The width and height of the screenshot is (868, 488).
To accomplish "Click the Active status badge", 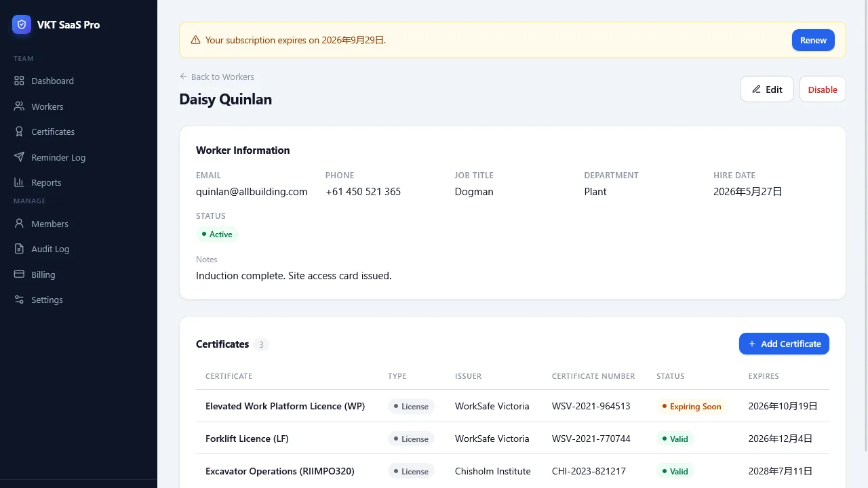I will [x=217, y=235].
